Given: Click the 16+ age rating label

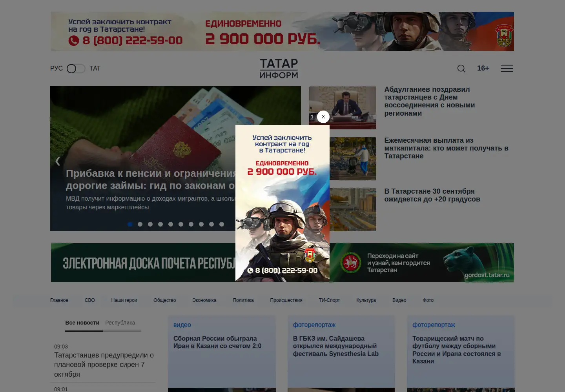Looking at the screenshot, I should [x=483, y=68].
